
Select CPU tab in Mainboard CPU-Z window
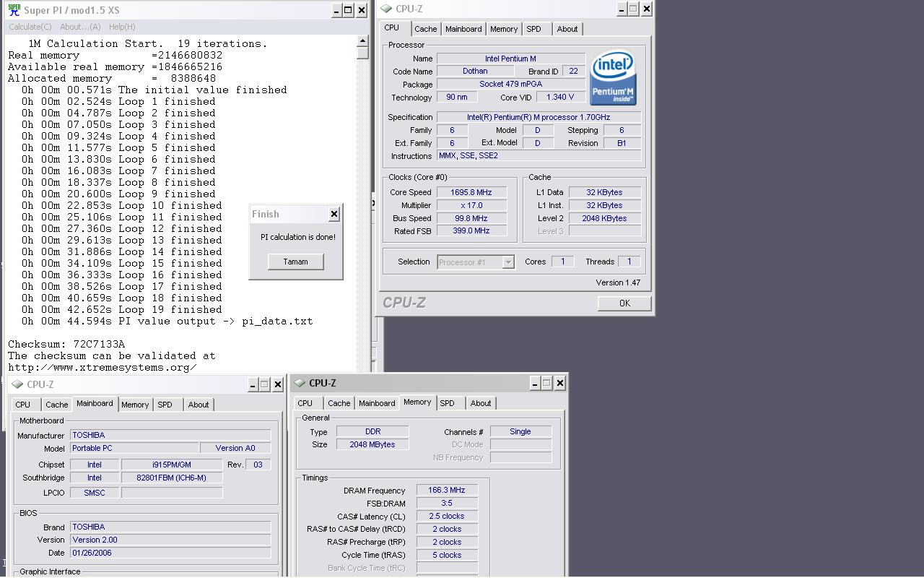[23, 405]
